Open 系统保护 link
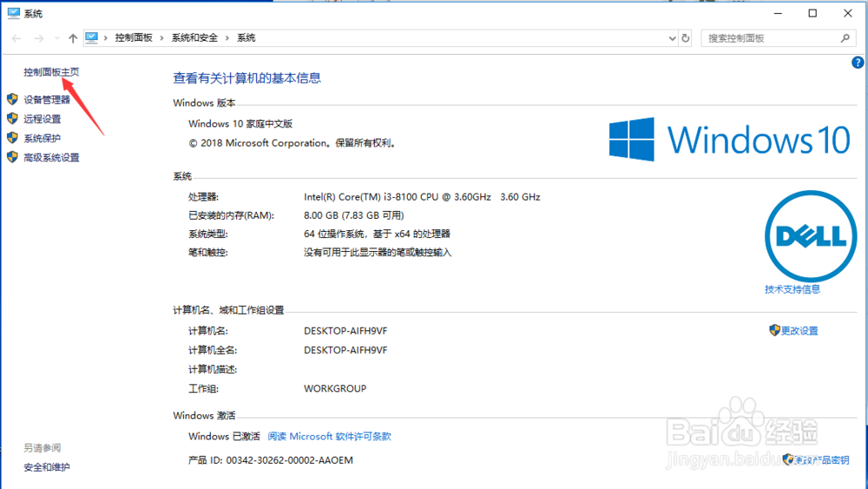This screenshot has width=868, height=489. [x=42, y=138]
